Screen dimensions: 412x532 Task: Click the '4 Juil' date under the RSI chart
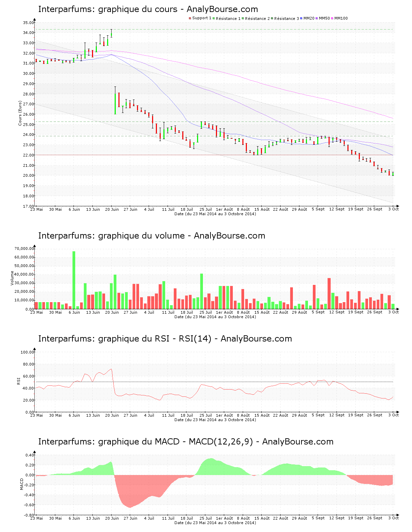pos(149,415)
